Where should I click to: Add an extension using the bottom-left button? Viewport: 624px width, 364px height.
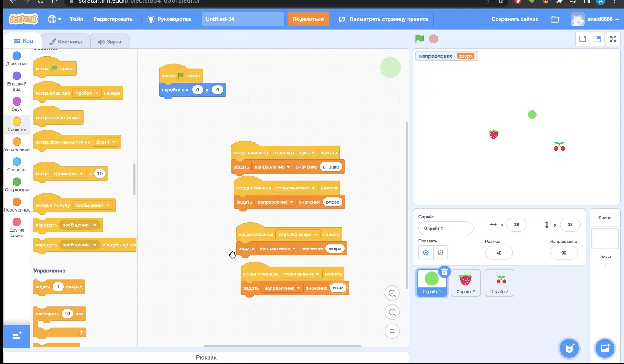[x=17, y=336]
